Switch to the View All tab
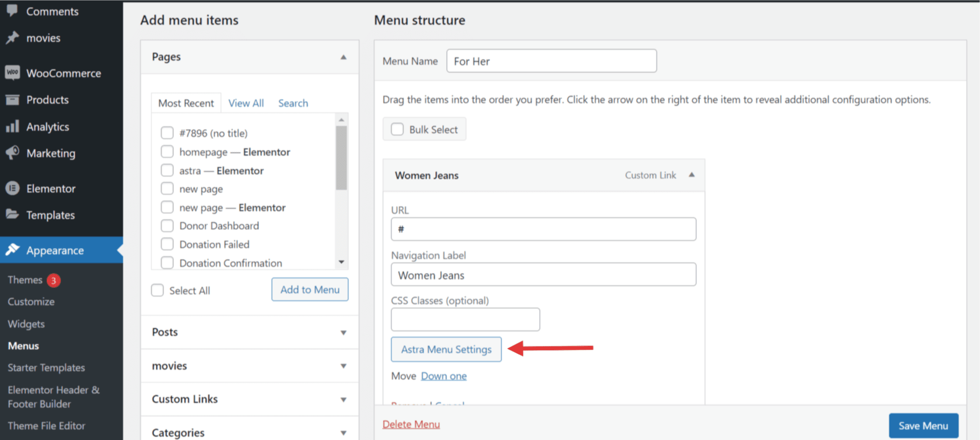The image size is (980, 440). (246, 103)
